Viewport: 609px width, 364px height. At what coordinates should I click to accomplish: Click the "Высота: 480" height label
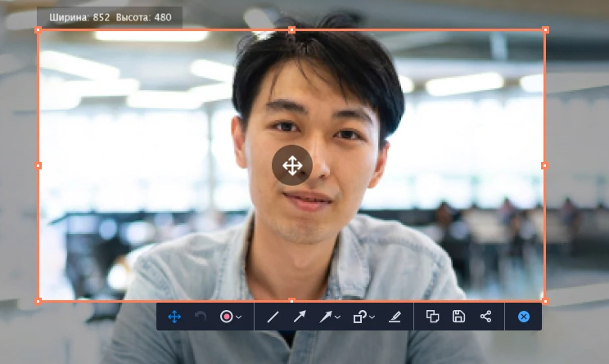click(x=144, y=17)
